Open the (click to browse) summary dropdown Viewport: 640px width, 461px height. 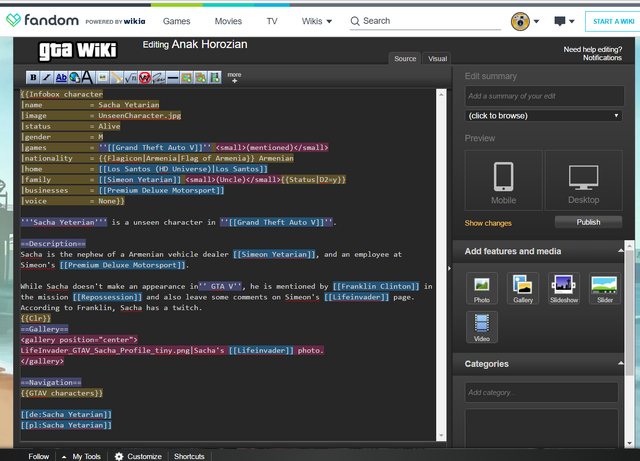pos(544,116)
